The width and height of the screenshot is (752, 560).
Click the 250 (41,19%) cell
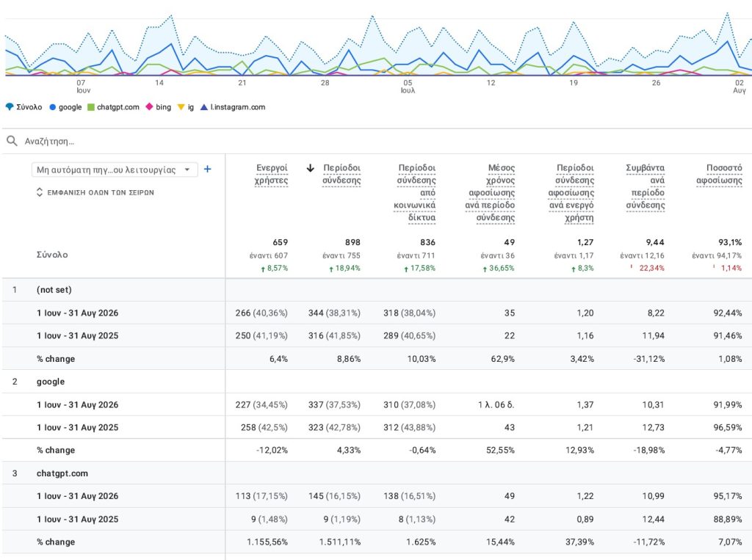tap(261, 335)
